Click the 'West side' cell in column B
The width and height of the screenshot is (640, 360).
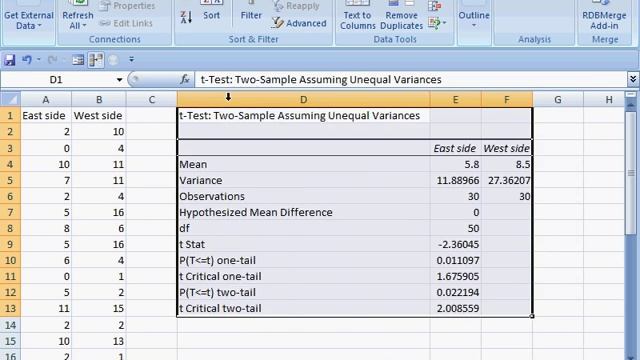point(99,116)
